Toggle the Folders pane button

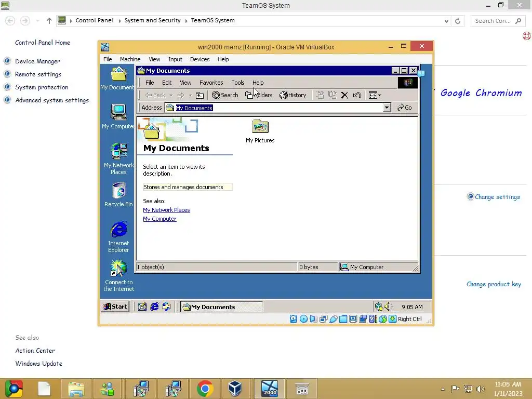(x=259, y=96)
